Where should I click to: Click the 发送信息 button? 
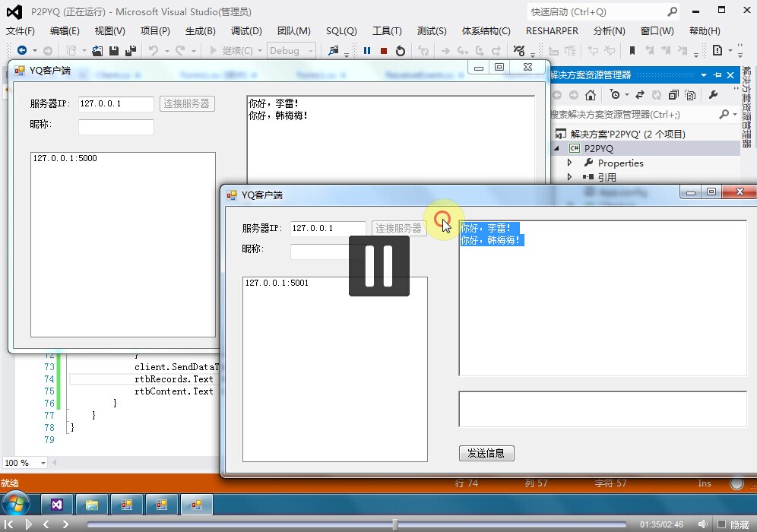[x=486, y=453]
